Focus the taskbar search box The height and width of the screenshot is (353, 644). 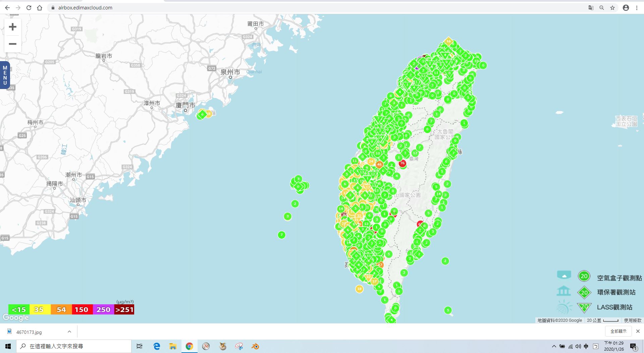(74, 346)
